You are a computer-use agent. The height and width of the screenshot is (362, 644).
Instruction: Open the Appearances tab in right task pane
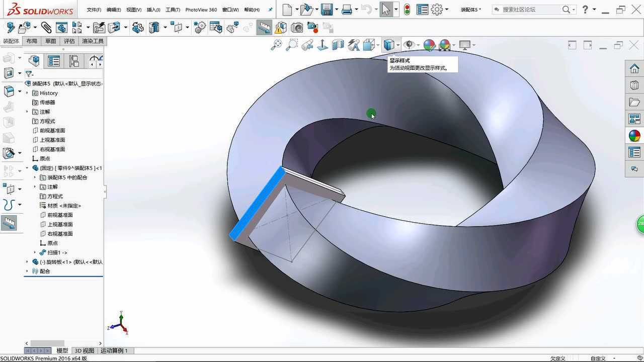[x=634, y=136]
